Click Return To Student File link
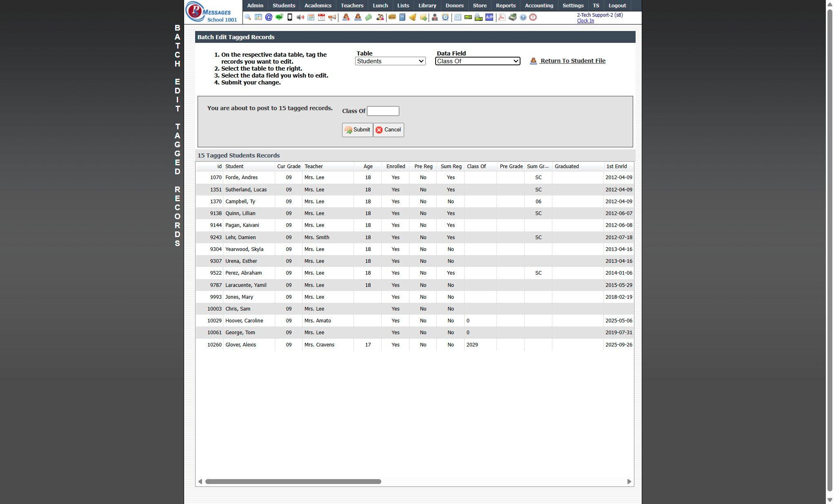Screen dimensions: 834x504 pos(572,61)
